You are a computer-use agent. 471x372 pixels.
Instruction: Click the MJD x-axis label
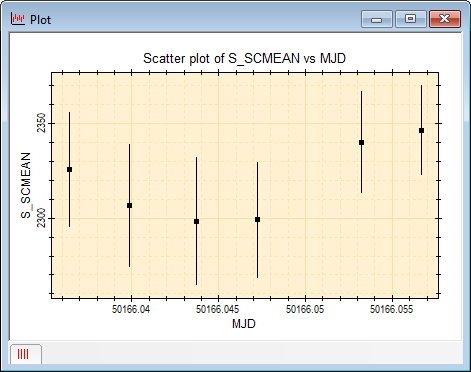[244, 324]
